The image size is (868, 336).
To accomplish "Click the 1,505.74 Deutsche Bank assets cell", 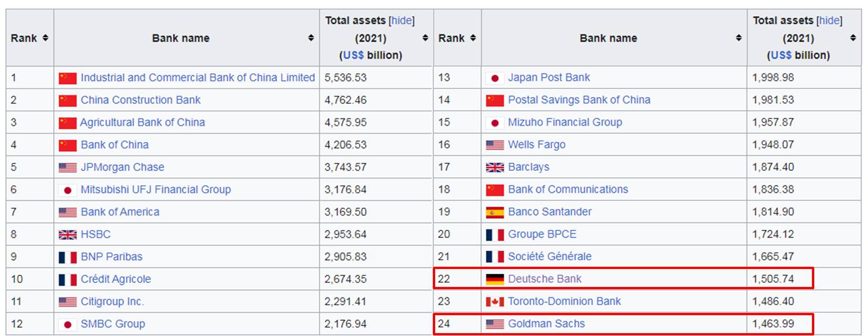I will (773, 279).
